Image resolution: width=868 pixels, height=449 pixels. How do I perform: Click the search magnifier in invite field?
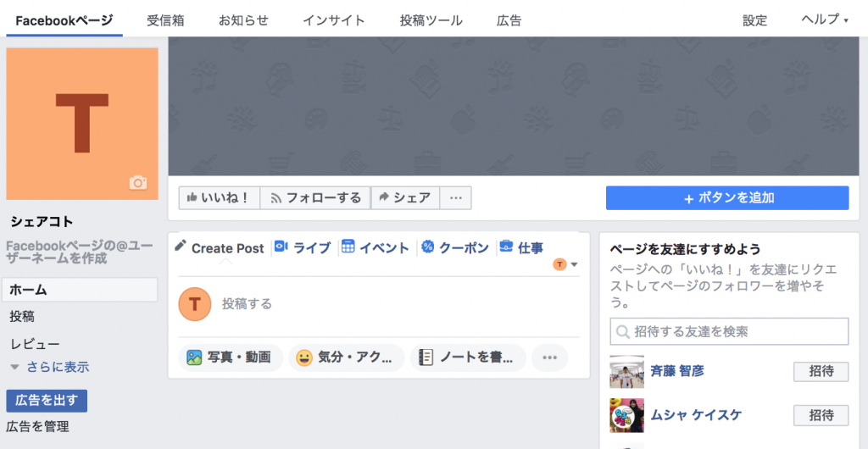point(623,332)
